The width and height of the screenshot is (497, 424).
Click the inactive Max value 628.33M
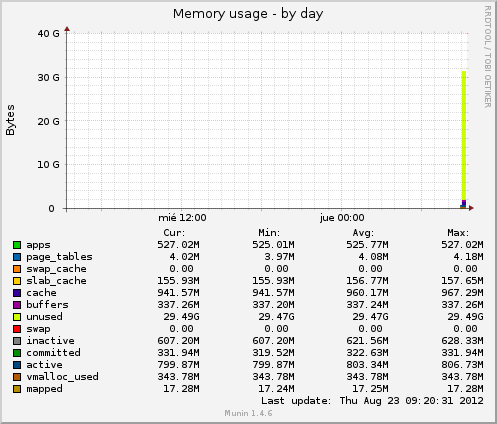tap(462, 341)
